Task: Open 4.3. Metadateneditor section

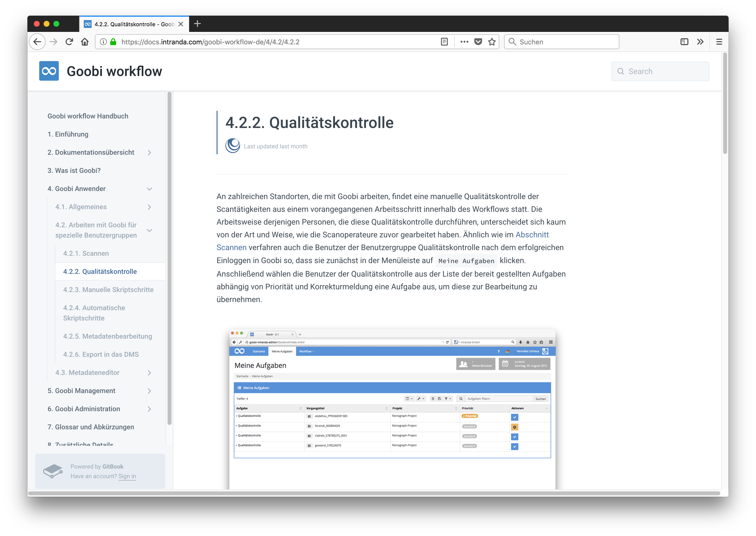Action: (87, 372)
